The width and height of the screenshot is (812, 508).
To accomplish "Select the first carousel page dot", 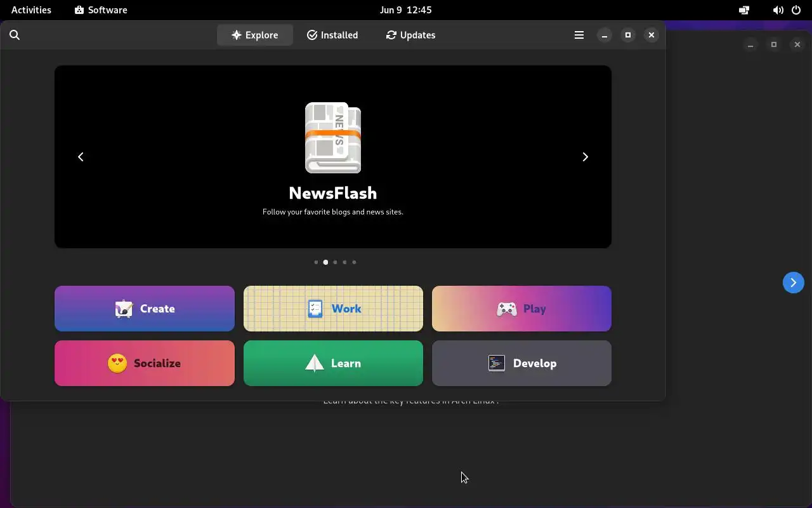I will [x=316, y=262].
